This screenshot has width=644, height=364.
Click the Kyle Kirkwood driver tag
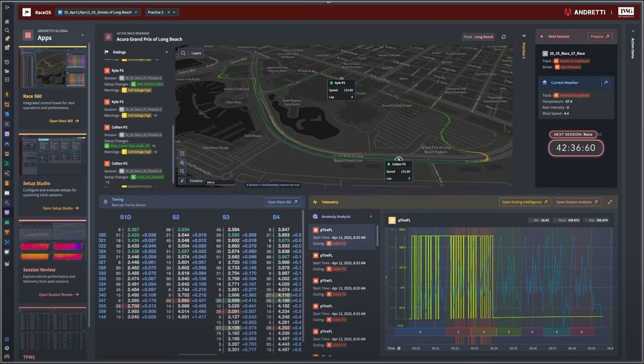click(568, 67)
